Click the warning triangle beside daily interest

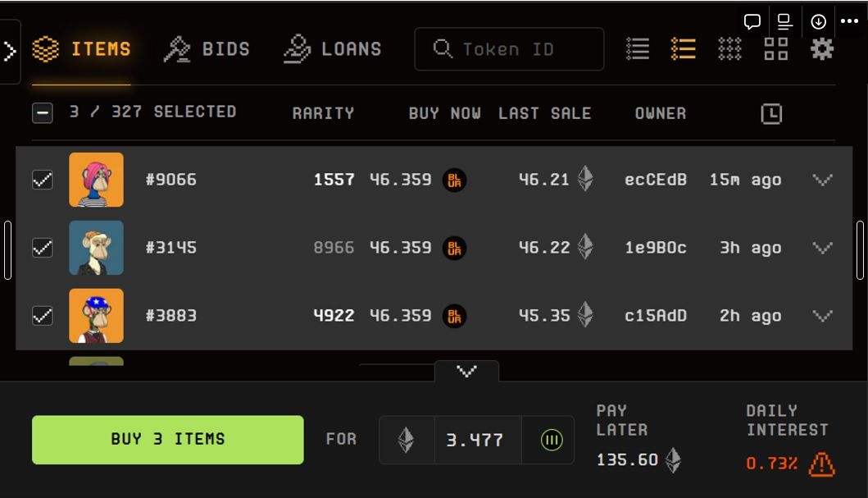[x=821, y=464]
